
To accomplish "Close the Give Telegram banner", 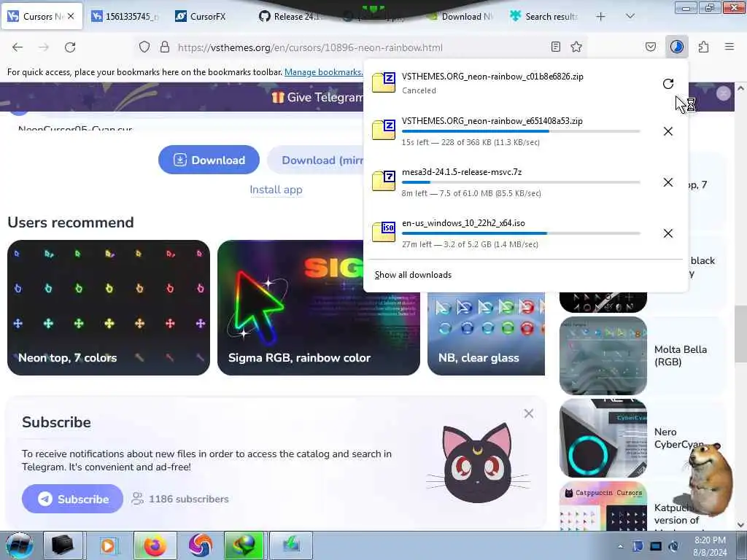I will point(723,93).
